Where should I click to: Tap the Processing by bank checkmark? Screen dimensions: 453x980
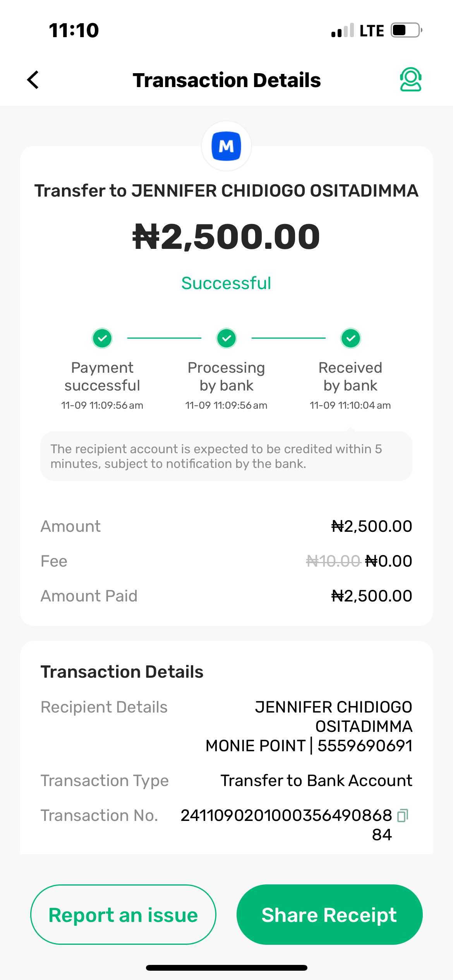226,338
